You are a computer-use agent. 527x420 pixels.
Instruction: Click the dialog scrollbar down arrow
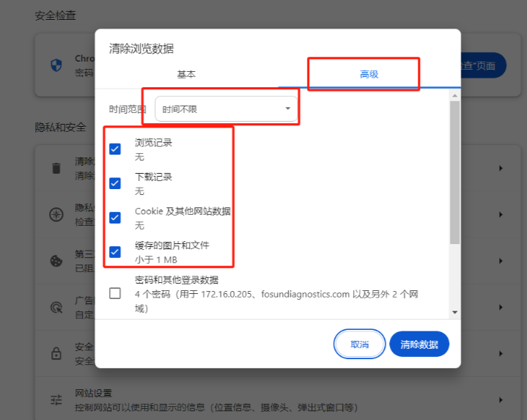(454, 312)
